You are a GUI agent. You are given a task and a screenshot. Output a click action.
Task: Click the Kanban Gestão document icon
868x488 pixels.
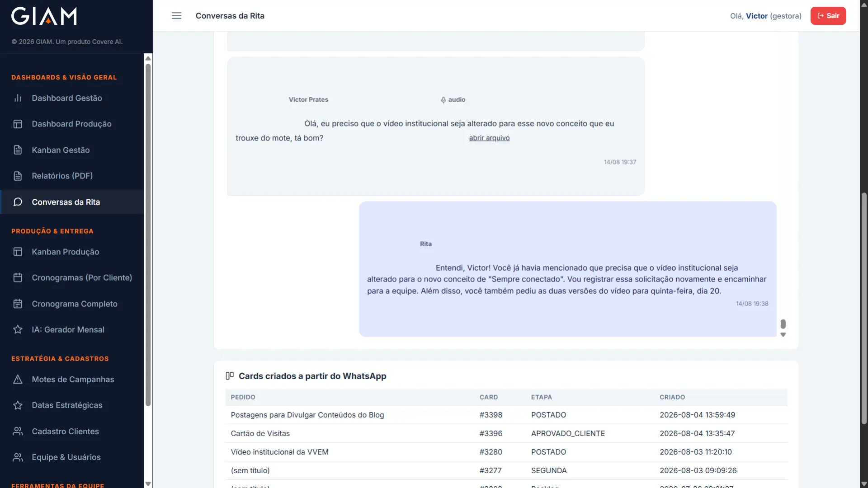(x=18, y=150)
